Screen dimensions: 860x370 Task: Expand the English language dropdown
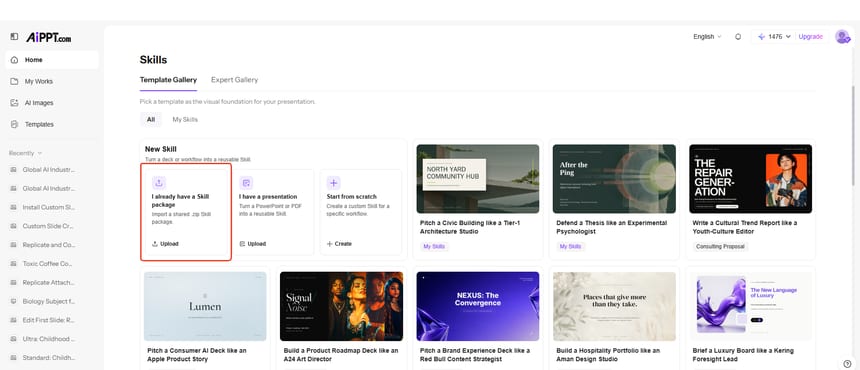click(708, 37)
